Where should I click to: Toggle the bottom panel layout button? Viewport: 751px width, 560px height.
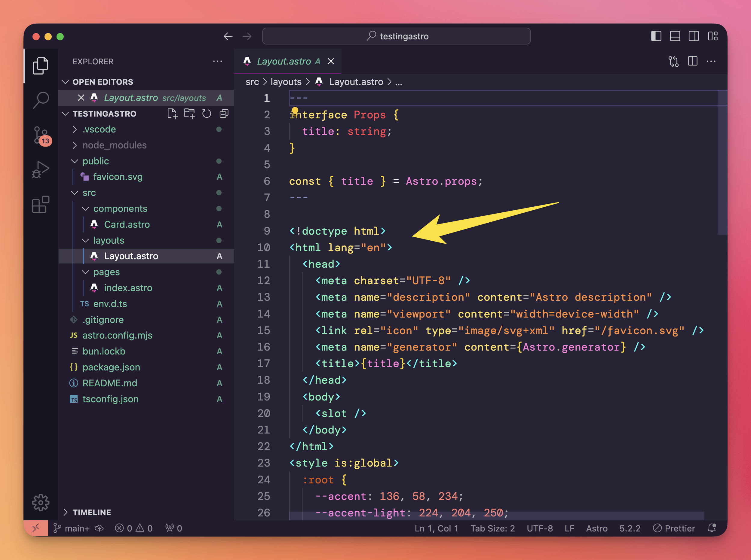(x=675, y=36)
